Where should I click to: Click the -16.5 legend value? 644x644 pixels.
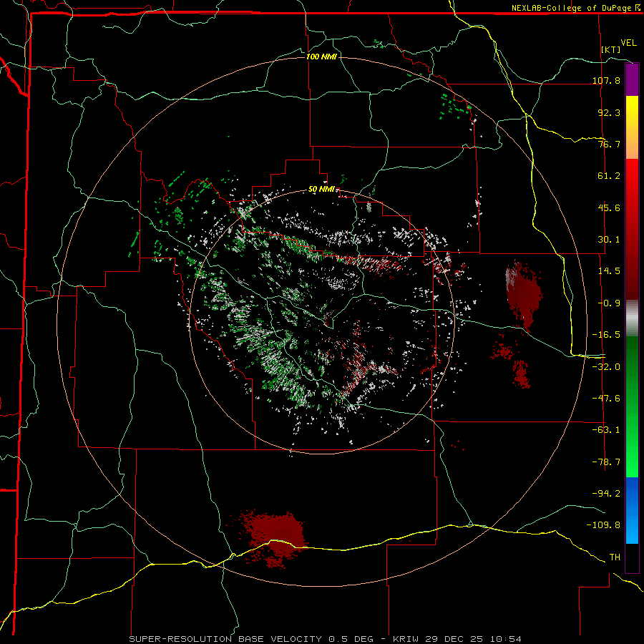click(x=606, y=335)
